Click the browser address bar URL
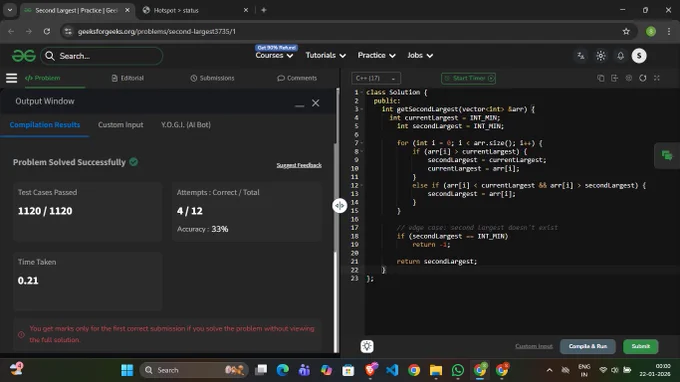Image resolution: width=680 pixels, height=382 pixels. tap(157, 31)
